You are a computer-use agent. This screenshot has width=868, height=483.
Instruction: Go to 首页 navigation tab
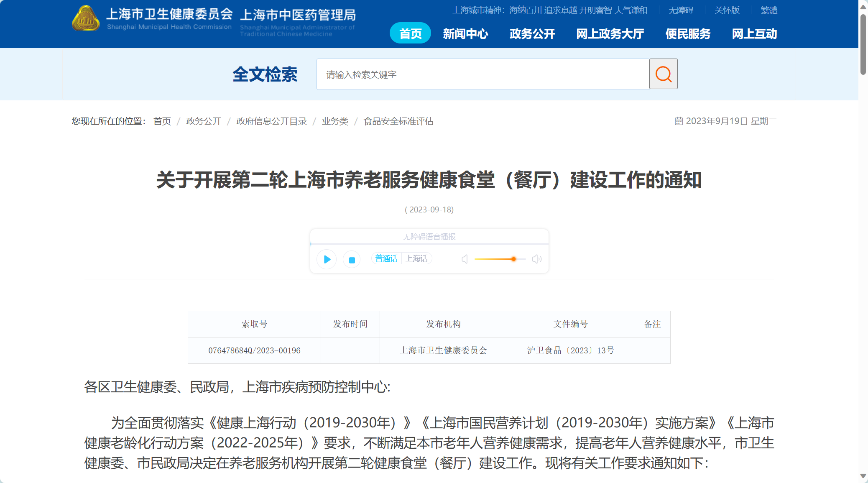click(x=410, y=33)
